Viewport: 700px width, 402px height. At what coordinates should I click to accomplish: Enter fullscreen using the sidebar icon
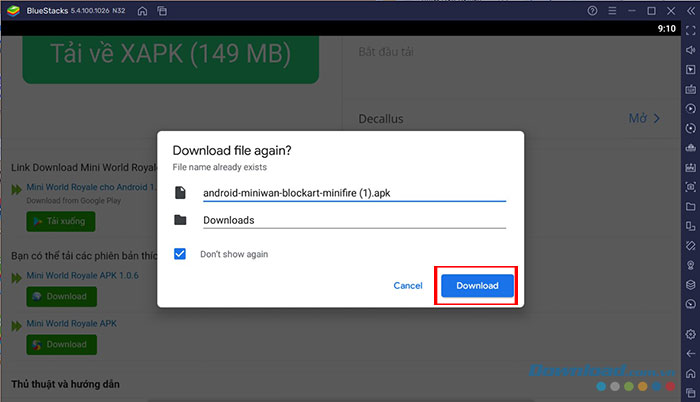690,30
